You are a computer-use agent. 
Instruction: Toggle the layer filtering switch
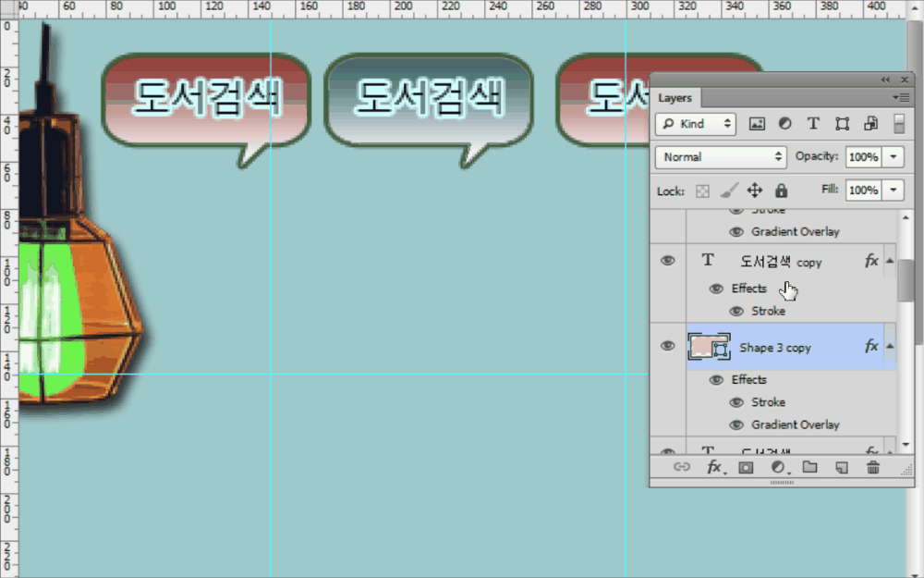click(x=899, y=124)
